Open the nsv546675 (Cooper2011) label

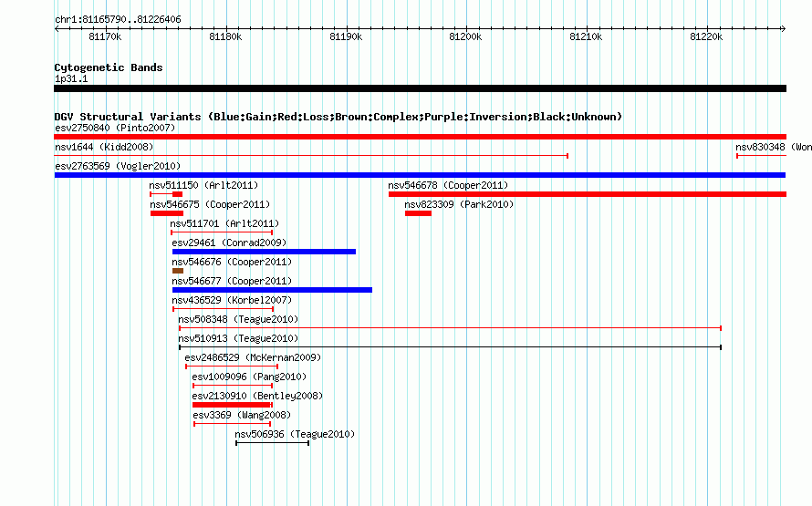(210, 204)
